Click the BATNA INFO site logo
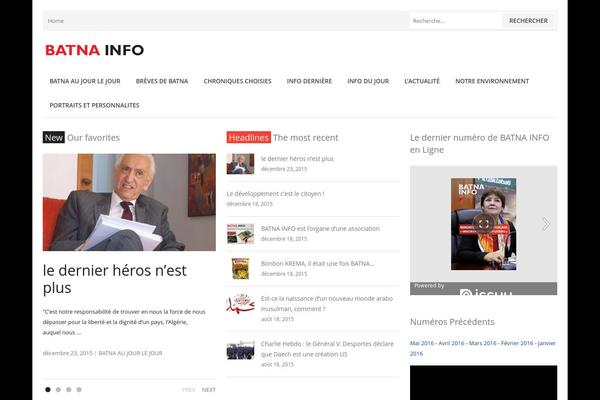 pos(95,50)
